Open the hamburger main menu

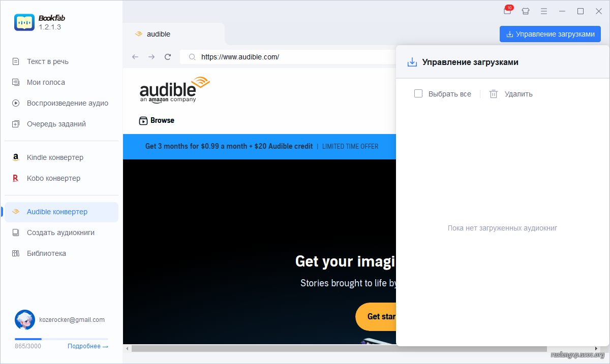(x=544, y=11)
